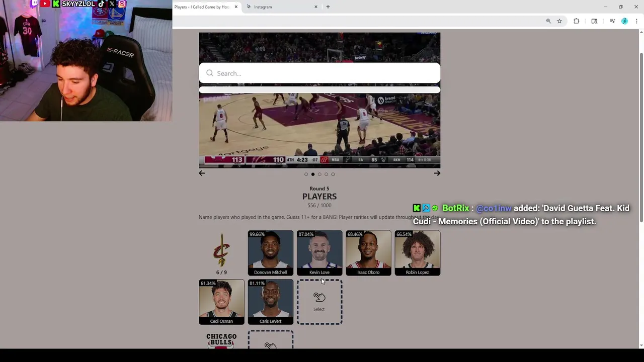
Task: Click the zoom magnifier icon in address bar
Action: (548, 21)
